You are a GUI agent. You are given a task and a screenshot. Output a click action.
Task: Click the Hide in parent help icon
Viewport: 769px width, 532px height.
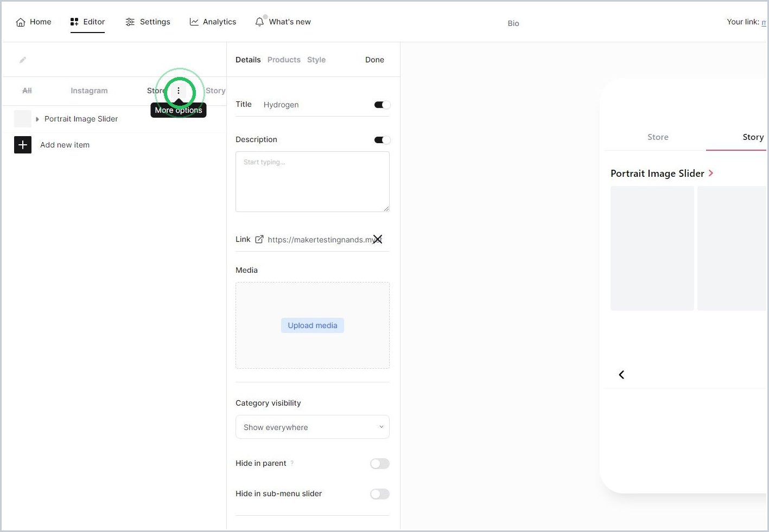(292, 463)
